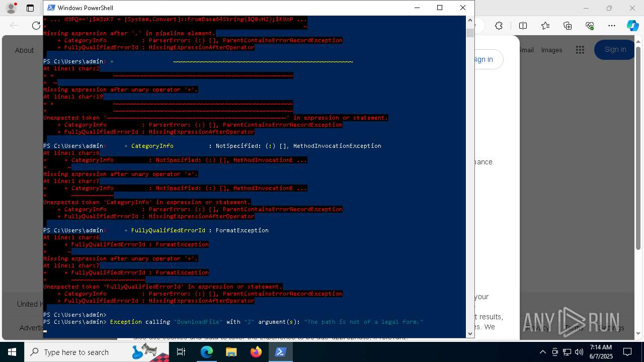Click 'Unexpected token 'CategoryInfo'' error line
This screenshot has width=644, height=362.
coord(147,202)
